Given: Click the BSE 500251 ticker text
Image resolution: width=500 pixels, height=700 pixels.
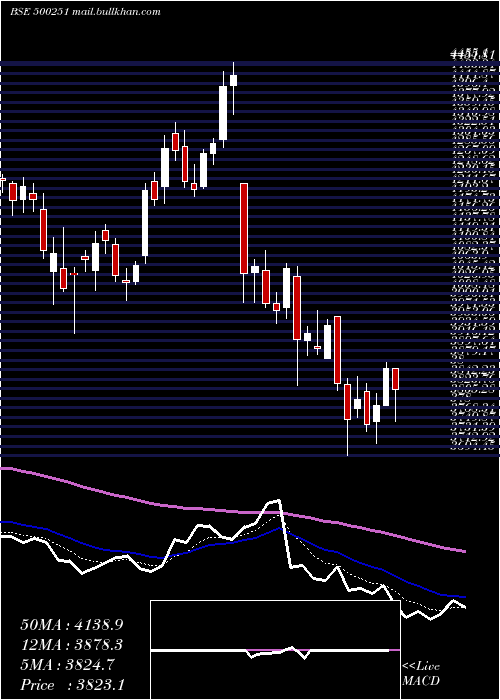Looking at the screenshot, I should [39, 12].
